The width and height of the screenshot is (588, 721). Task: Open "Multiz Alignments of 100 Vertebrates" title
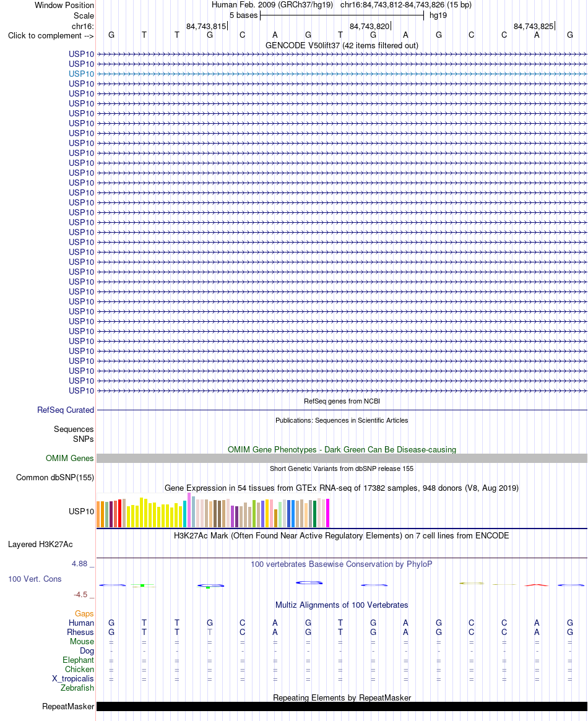pos(342,605)
